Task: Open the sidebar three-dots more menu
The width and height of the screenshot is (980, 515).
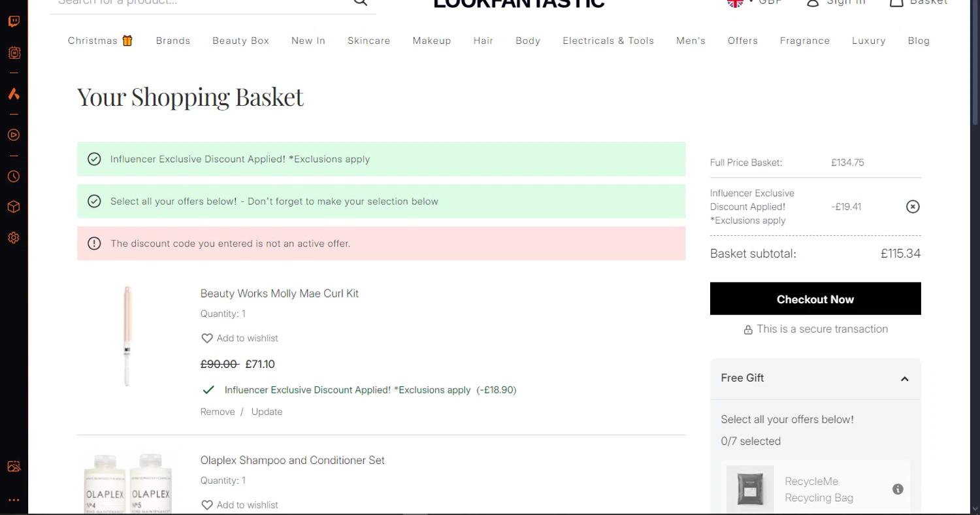Action: pyautogui.click(x=14, y=500)
